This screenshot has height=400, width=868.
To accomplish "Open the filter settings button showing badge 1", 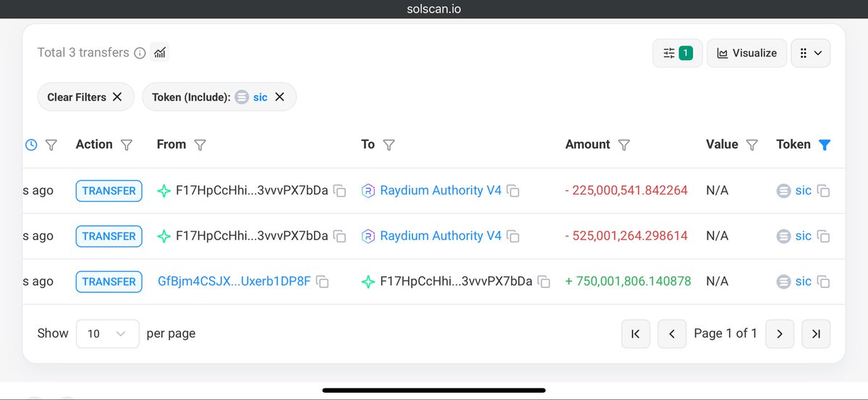I will pos(678,53).
